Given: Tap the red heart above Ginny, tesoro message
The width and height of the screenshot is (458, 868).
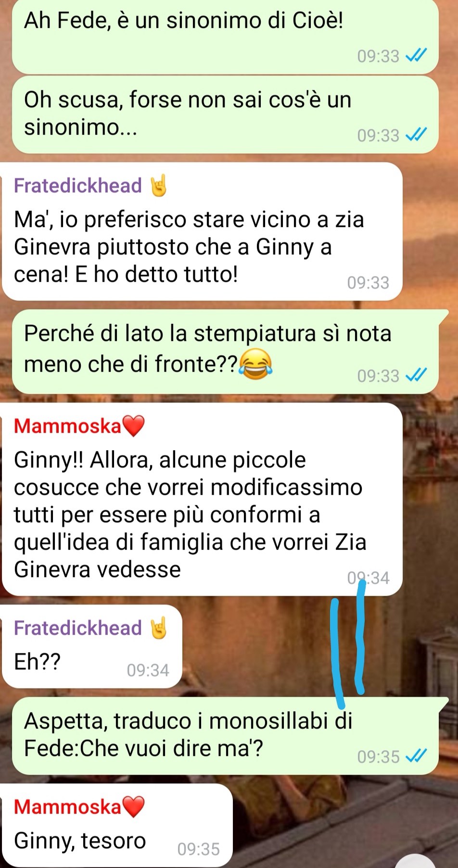Looking at the screenshot, I should [x=134, y=807].
